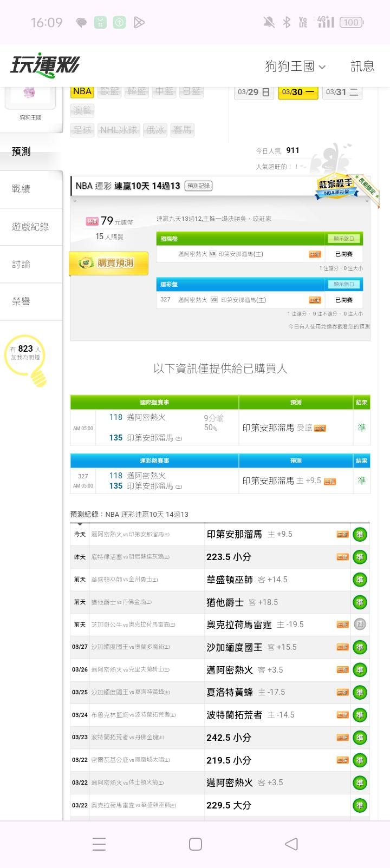This screenshot has width=390, height=868.
Task: Toggle 顯示盤口 in the 國際盤 header
Action: pyautogui.click(x=344, y=239)
